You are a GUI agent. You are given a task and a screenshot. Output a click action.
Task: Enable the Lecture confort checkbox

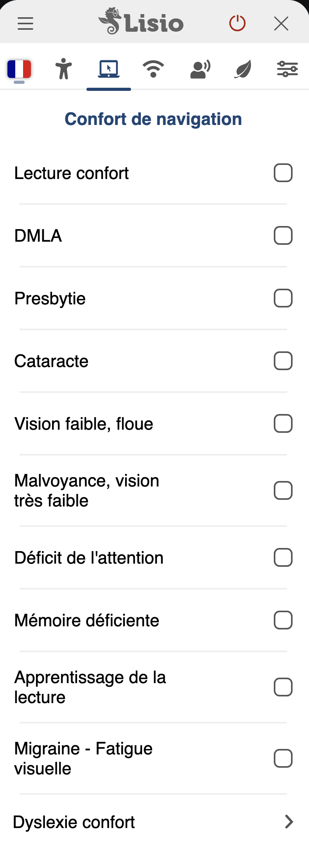point(283,173)
